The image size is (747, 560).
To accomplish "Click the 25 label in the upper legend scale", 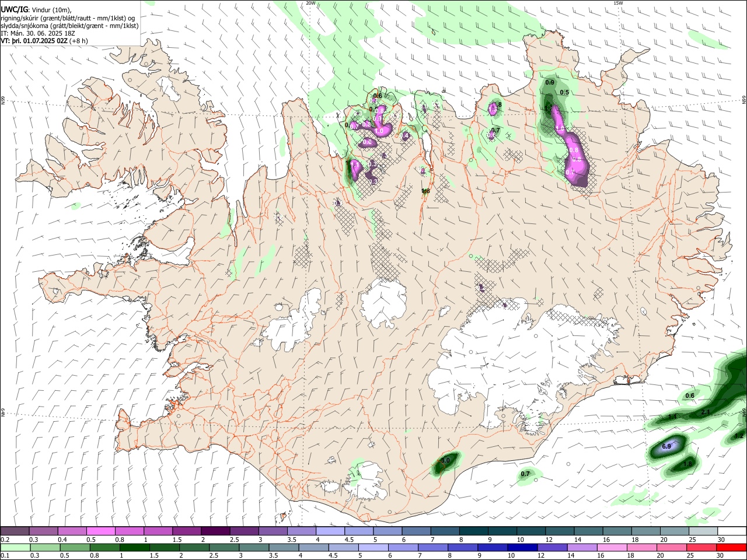I will coord(692,540).
